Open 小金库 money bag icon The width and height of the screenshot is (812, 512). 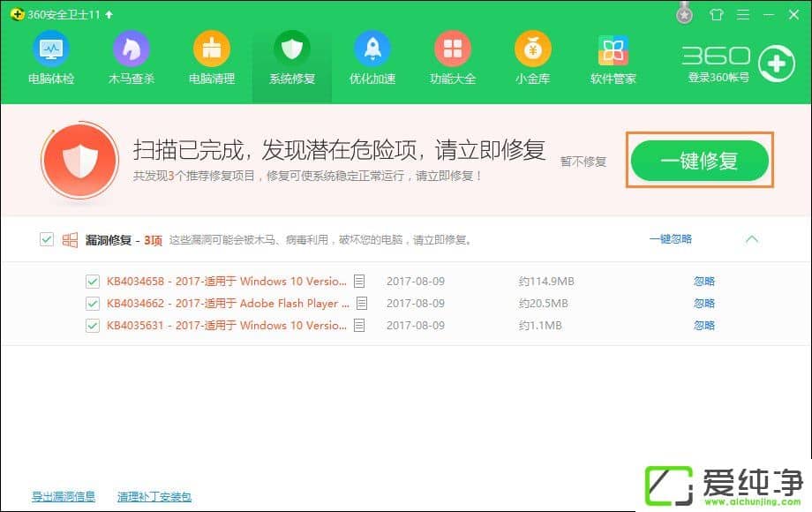pos(532,49)
